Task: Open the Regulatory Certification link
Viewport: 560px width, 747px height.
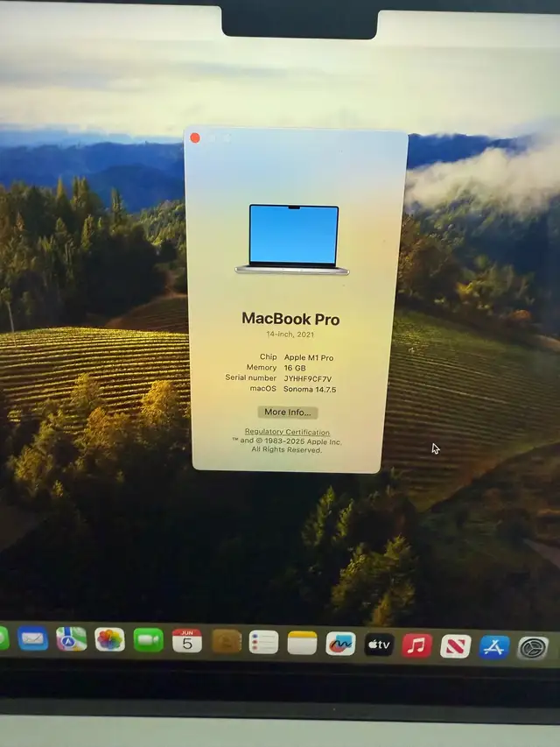Action: tap(287, 432)
